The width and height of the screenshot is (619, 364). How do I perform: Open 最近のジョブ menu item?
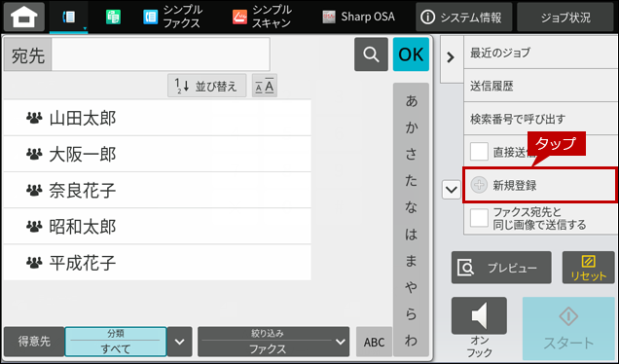[x=540, y=53]
